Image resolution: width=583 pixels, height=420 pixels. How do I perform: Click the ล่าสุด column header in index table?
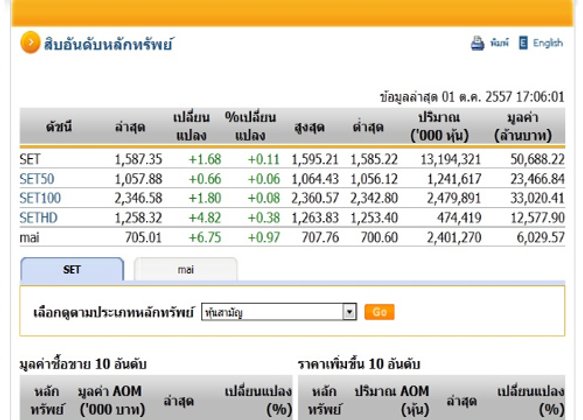coord(130,127)
